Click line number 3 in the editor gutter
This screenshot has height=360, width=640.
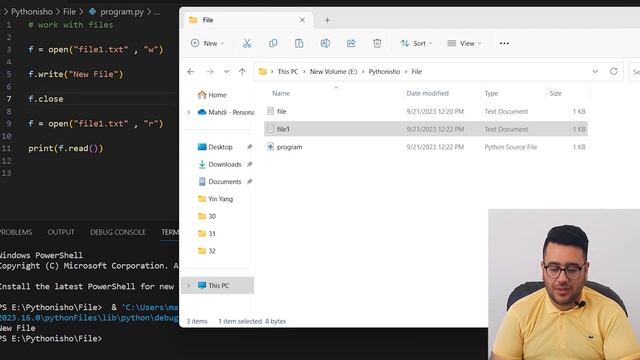(x=9, y=49)
